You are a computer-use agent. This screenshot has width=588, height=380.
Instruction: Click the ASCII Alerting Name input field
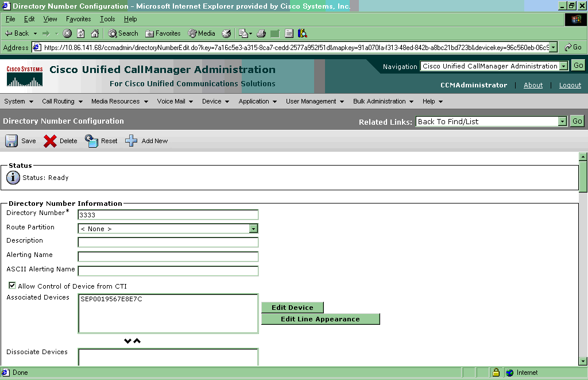coord(168,271)
